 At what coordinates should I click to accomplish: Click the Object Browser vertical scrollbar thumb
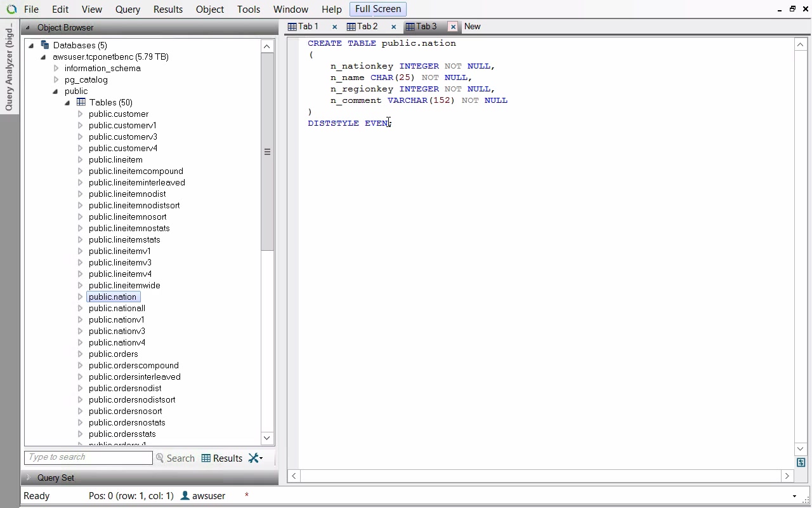(x=267, y=152)
